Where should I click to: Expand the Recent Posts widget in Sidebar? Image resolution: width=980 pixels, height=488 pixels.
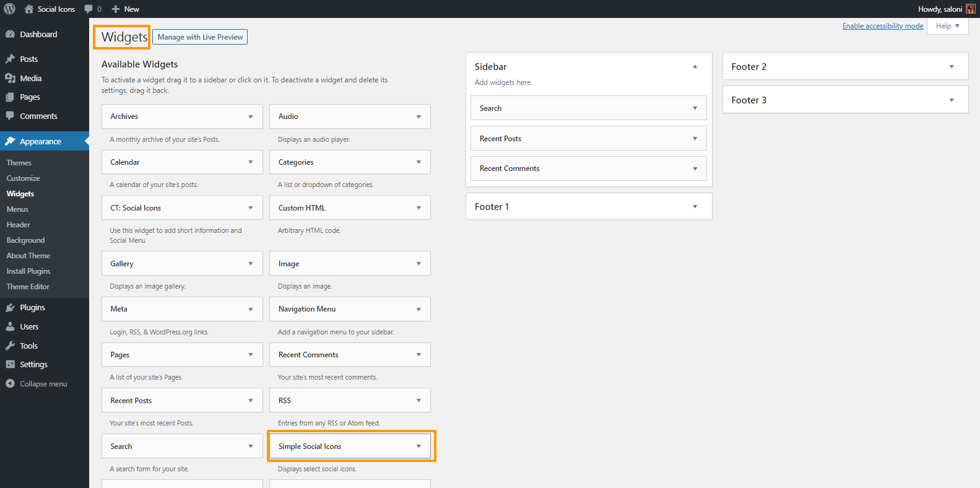coord(695,139)
